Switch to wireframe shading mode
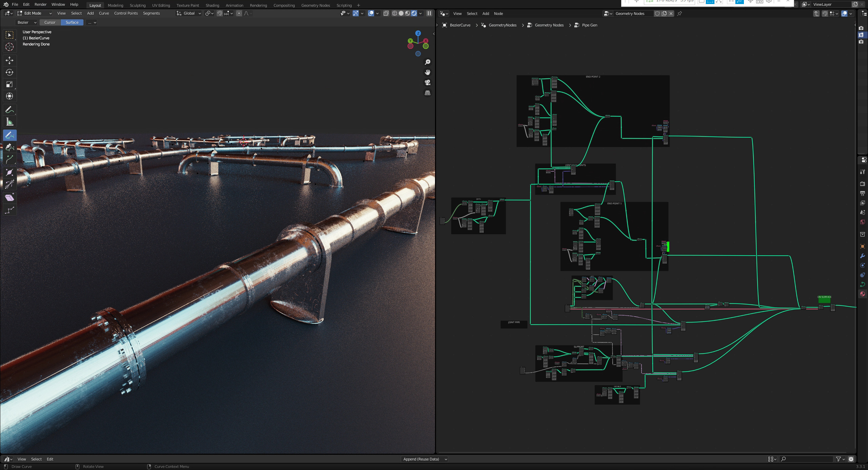This screenshot has height=470, width=868. [395, 13]
